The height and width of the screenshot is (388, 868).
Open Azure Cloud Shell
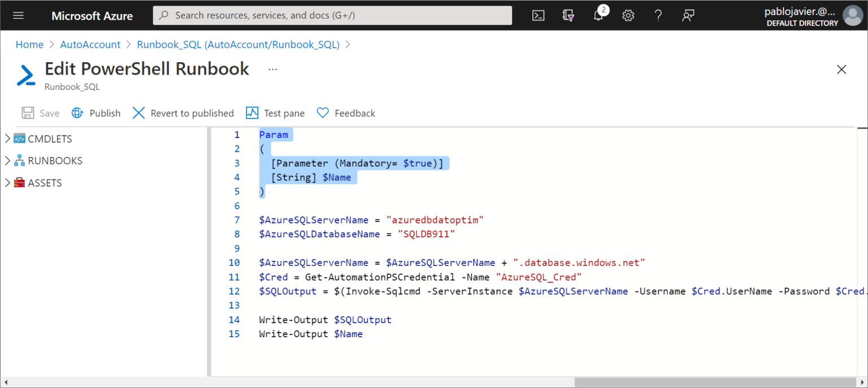point(538,15)
